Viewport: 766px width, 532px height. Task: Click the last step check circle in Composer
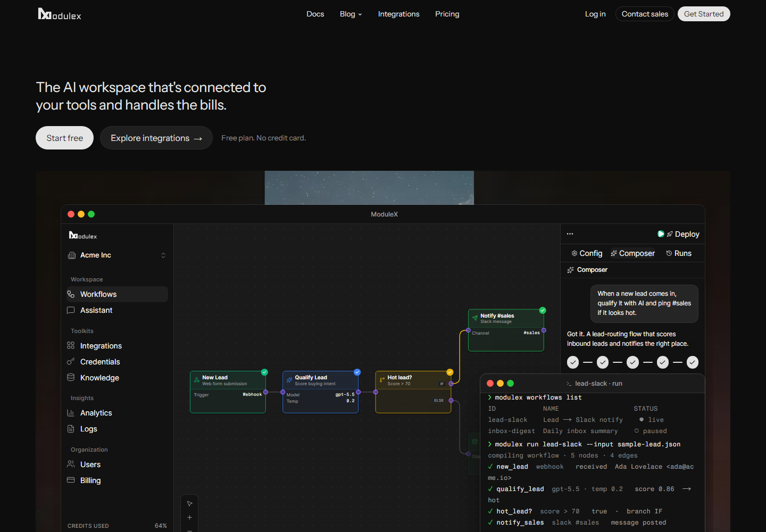(x=693, y=362)
